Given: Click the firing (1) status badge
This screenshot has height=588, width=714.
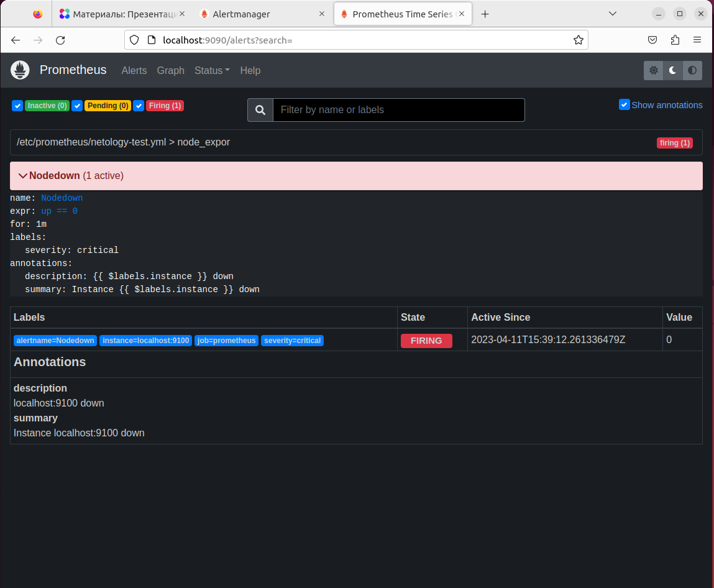Looking at the screenshot, I should 674,143.
